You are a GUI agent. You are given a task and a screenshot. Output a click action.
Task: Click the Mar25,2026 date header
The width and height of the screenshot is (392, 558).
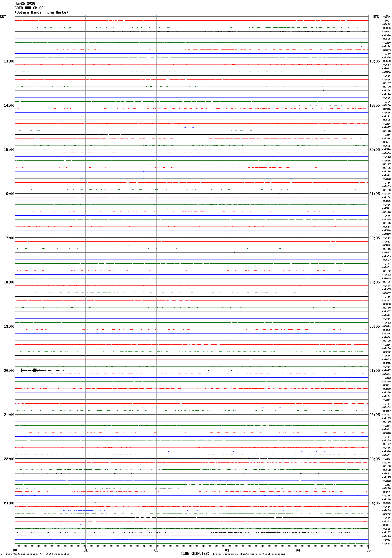[25, 4]
